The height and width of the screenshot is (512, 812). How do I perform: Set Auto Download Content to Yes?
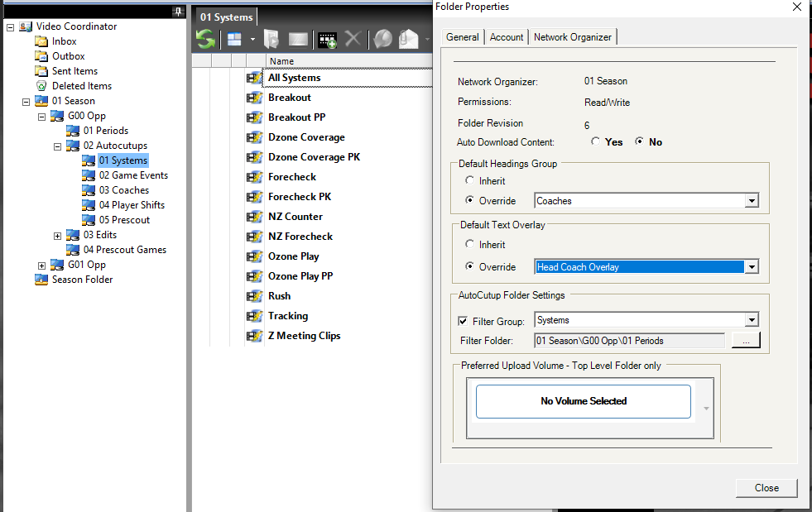(595, 141)
